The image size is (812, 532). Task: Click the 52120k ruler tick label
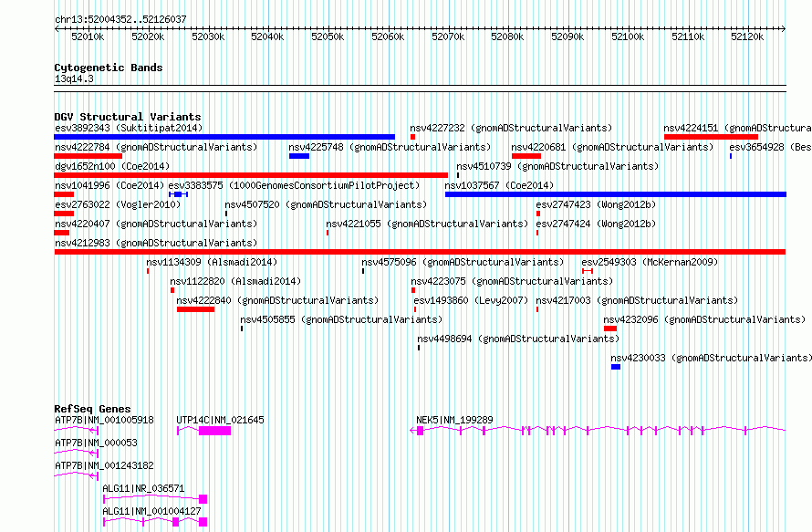coord(747,37)
